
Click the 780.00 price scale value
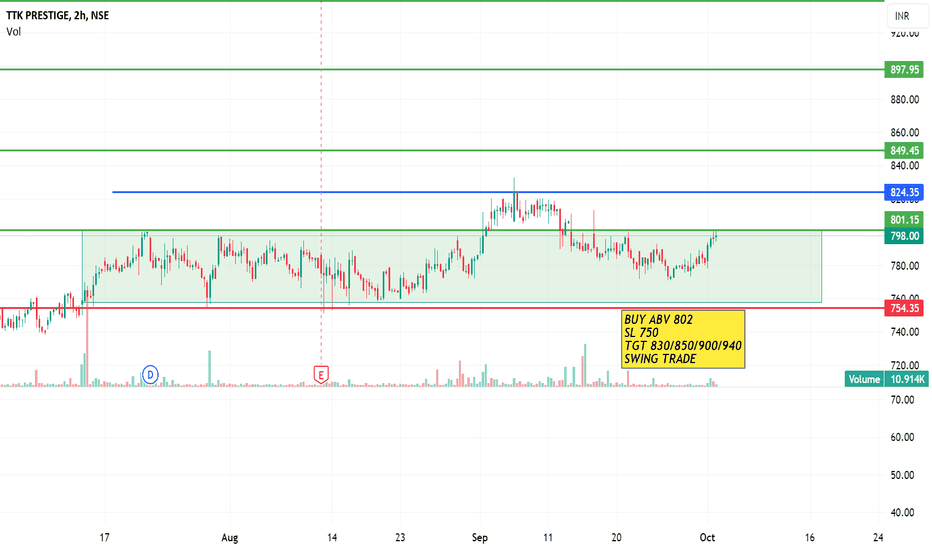[905, 266]
